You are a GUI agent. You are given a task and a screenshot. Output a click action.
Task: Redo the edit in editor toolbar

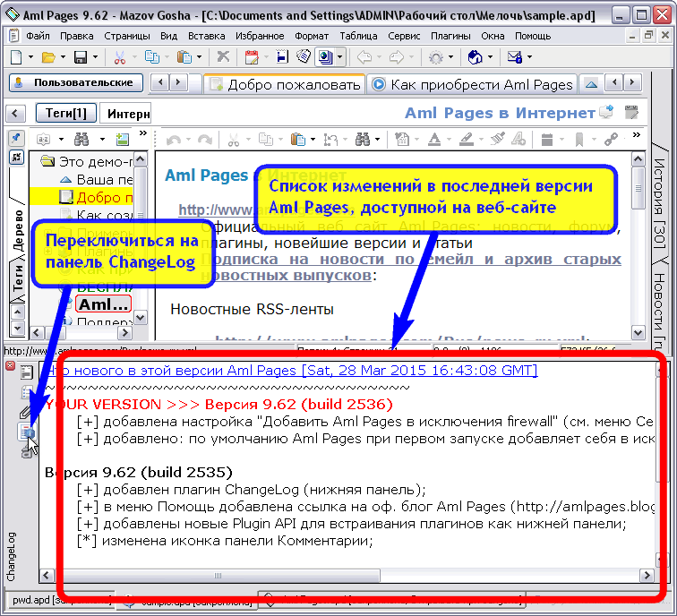tap(205, 140)
